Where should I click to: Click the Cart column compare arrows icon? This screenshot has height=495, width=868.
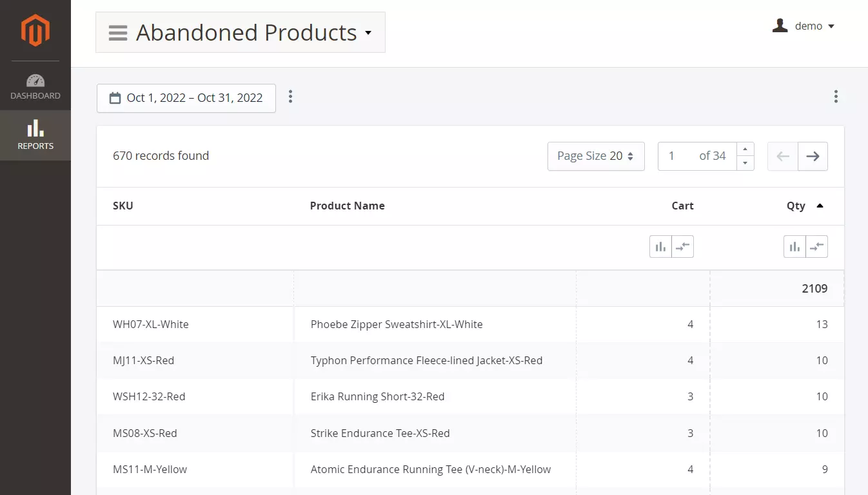682,247
